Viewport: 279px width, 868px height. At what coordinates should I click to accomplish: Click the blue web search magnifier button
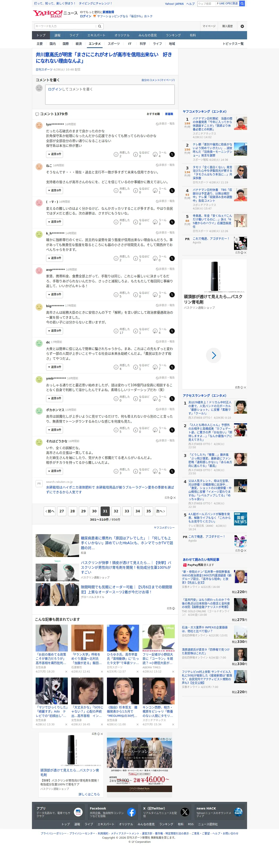(x=242, y=4)
